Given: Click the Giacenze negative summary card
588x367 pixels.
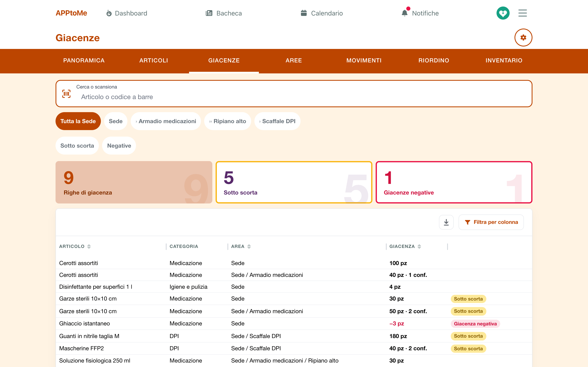Looking at the screenshot, I should click(x=454, y=182).
